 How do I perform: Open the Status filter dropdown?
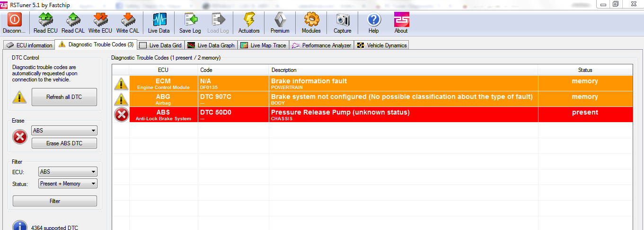[68, 184]
